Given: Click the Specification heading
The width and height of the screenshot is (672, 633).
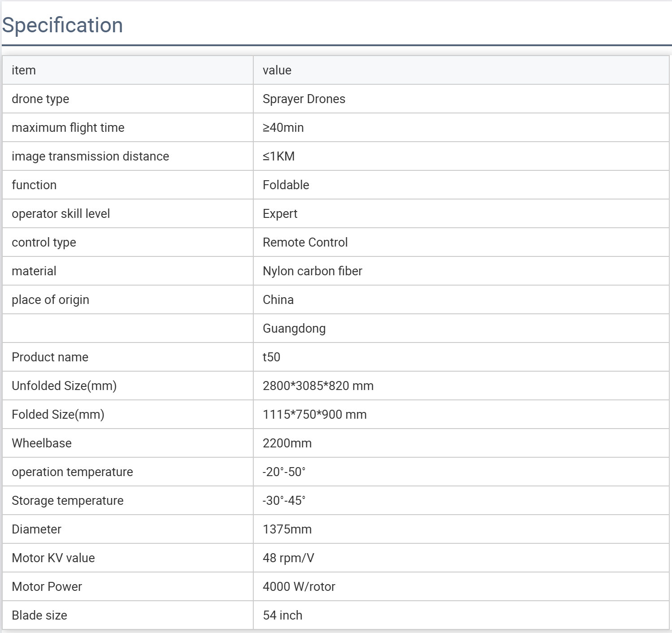Looking at the screenshot, I should [x=63, y=25].
